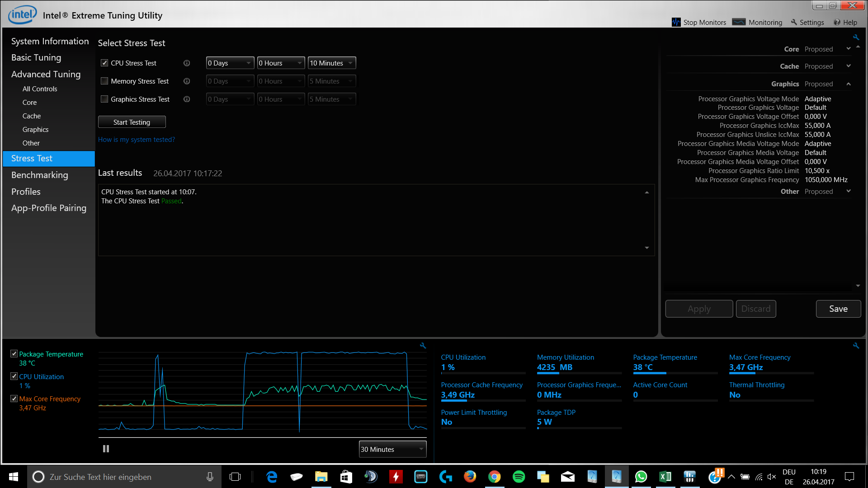Click wrench icon above the proposed settings panel

(x=856, y=38)
